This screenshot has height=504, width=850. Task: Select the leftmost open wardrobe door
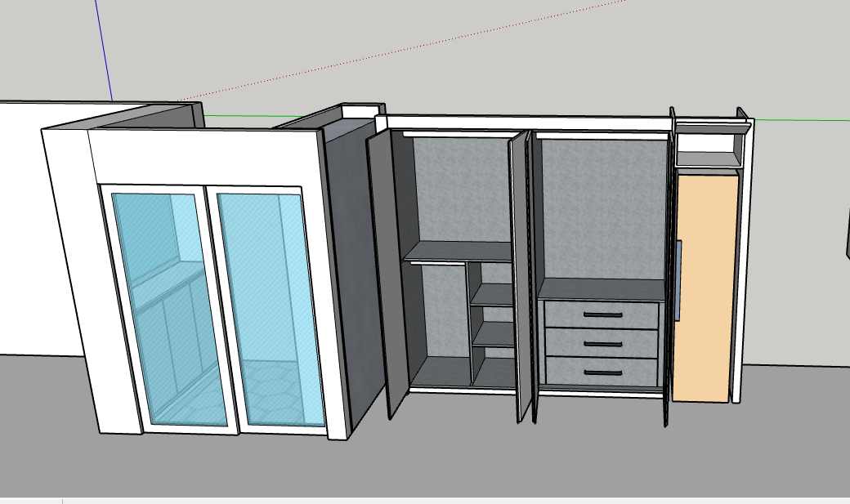[387, 274]
